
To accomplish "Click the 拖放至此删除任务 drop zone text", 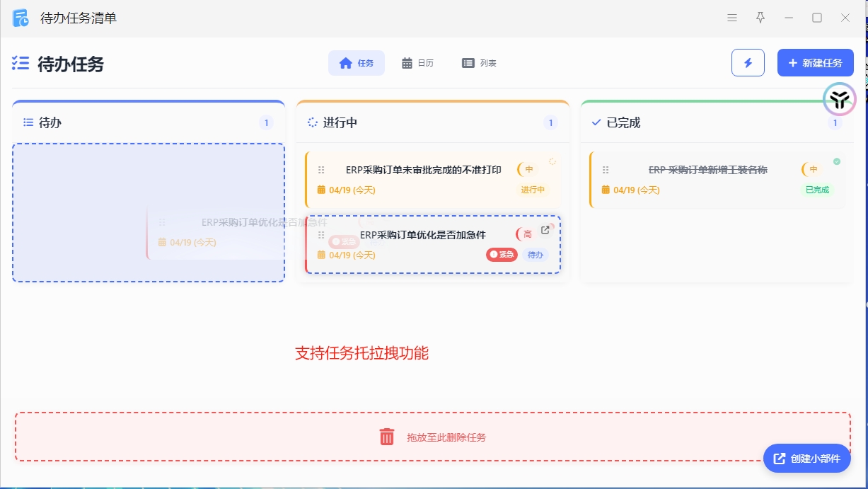I will click(446, 437).
